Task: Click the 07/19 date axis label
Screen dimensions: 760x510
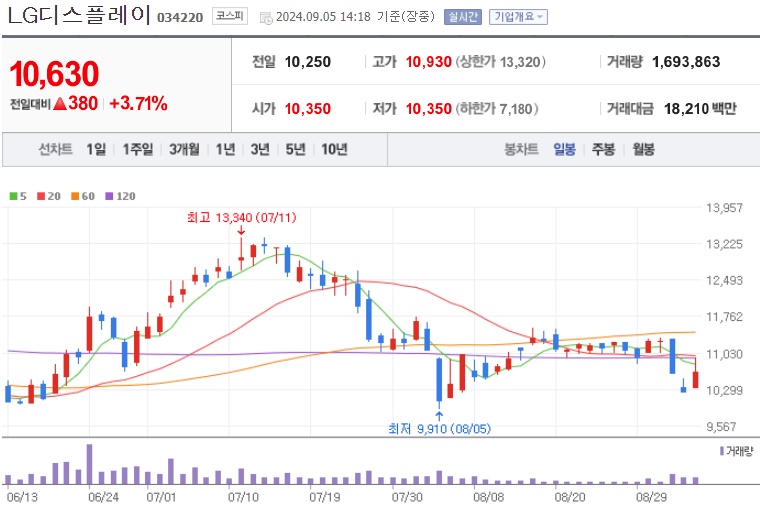Action: [x=325, y=497]
